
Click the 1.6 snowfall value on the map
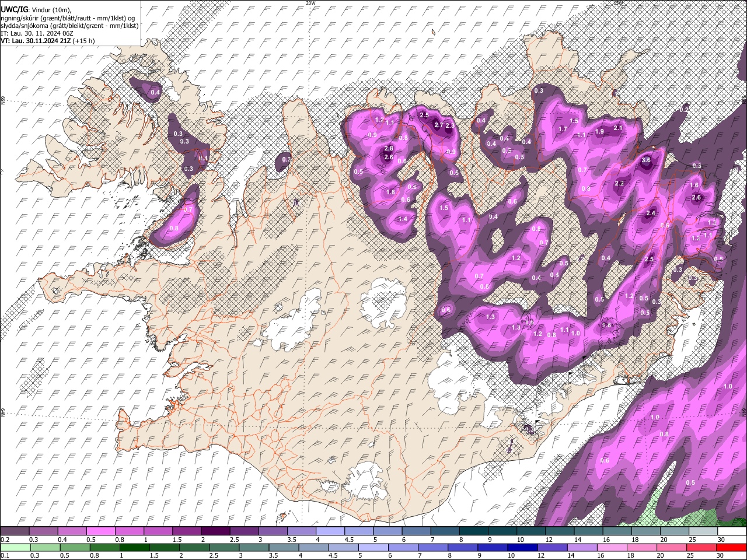tap(694, 185)
